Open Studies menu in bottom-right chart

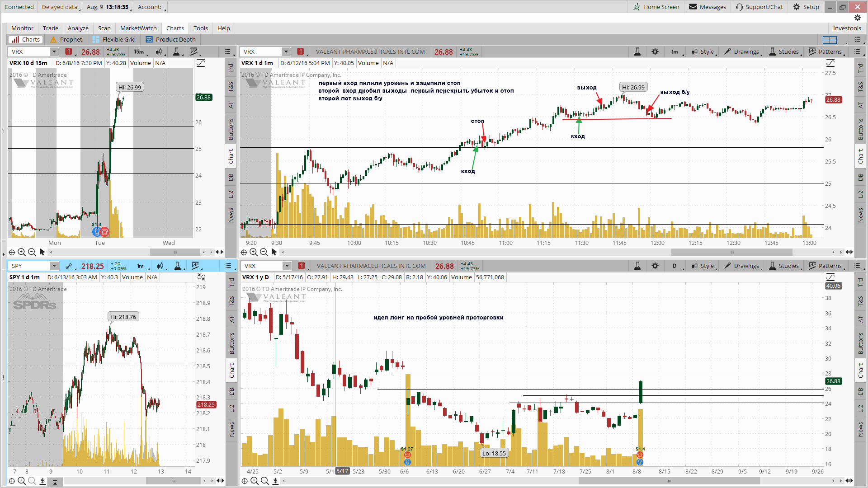(x=784, y=266)
